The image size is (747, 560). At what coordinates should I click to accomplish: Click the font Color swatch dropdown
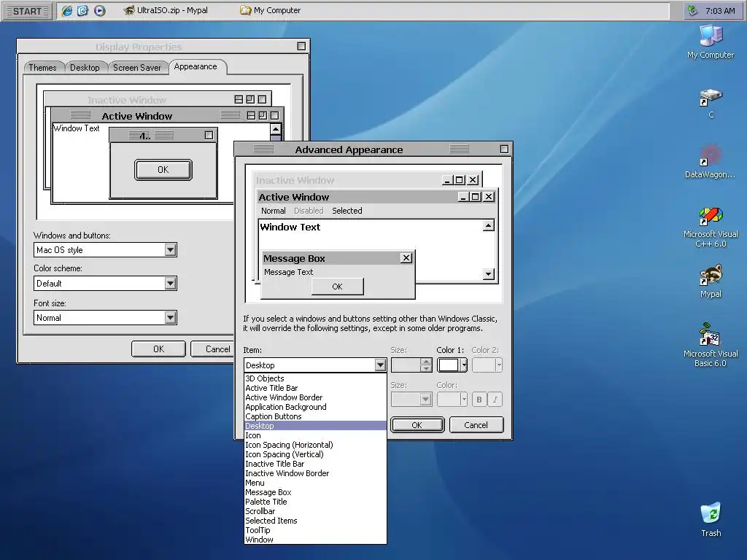coord(452,399)
